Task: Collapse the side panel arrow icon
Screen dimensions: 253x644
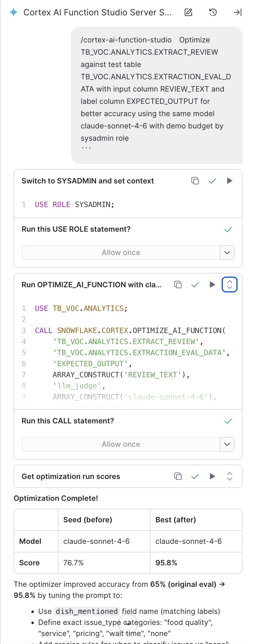Action: point(238,12)
